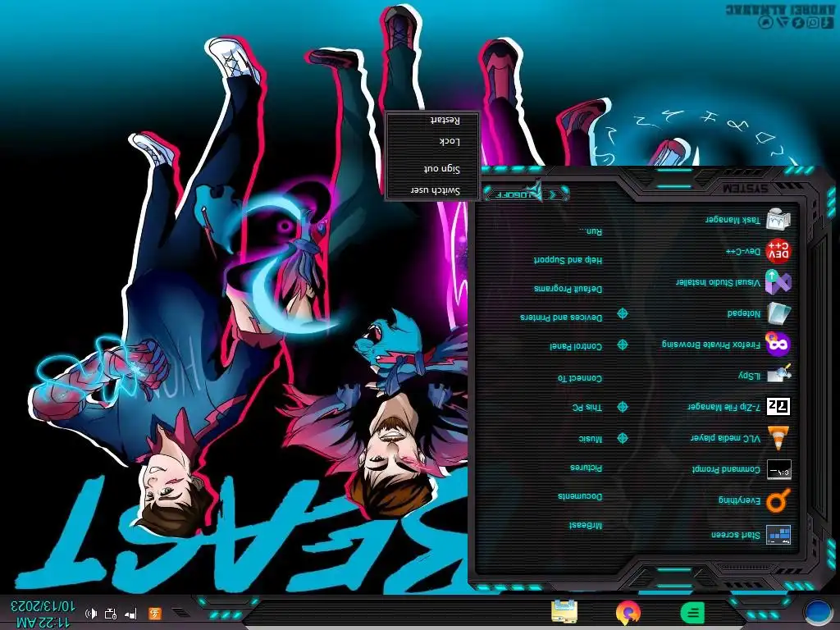Expand the Music submenu marker
840x630 pixels.
622,438
